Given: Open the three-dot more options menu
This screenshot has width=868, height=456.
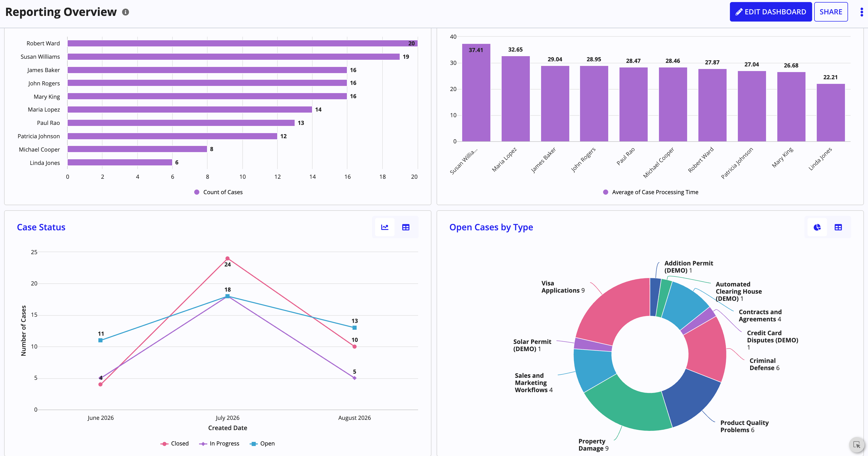Looking at the screenshot, I should tap(862, 12).
